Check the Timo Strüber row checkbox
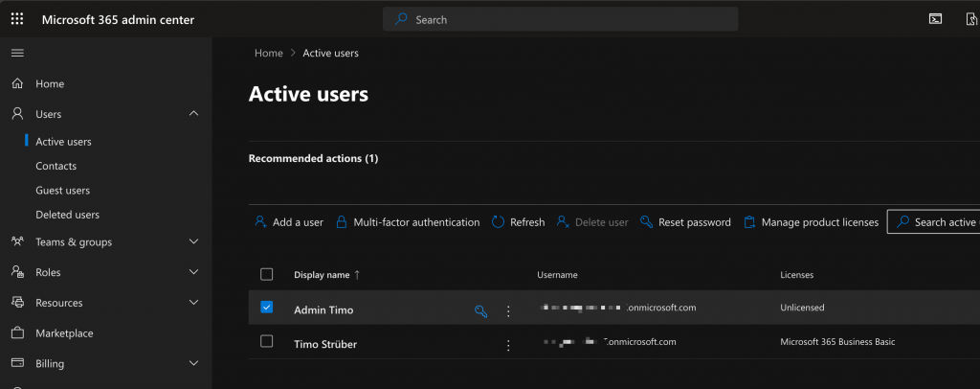 (x=267, y=342)
